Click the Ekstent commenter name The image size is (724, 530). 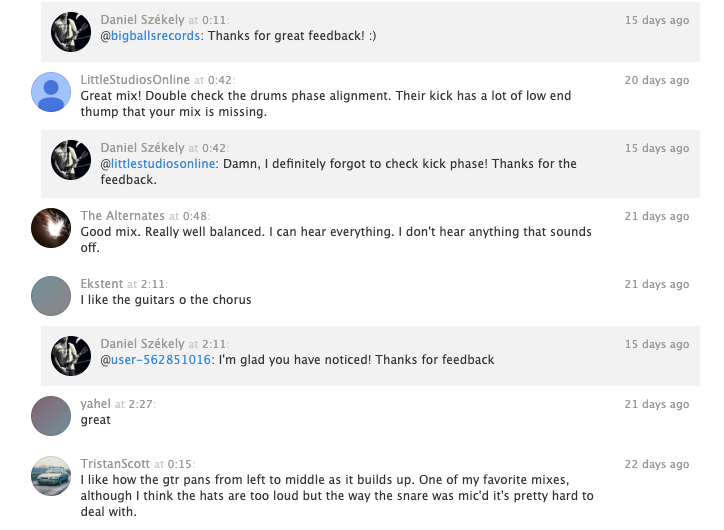pos(102,284)
